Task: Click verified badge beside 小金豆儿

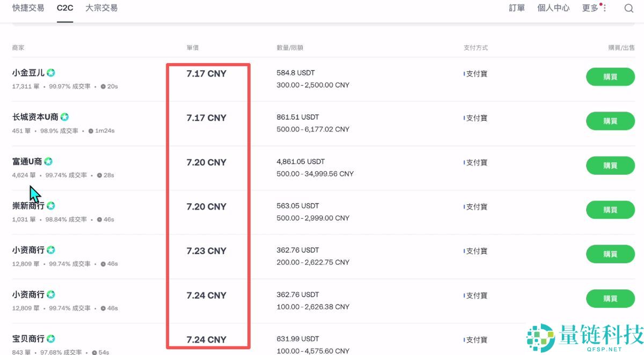Action: pos(51,73)
